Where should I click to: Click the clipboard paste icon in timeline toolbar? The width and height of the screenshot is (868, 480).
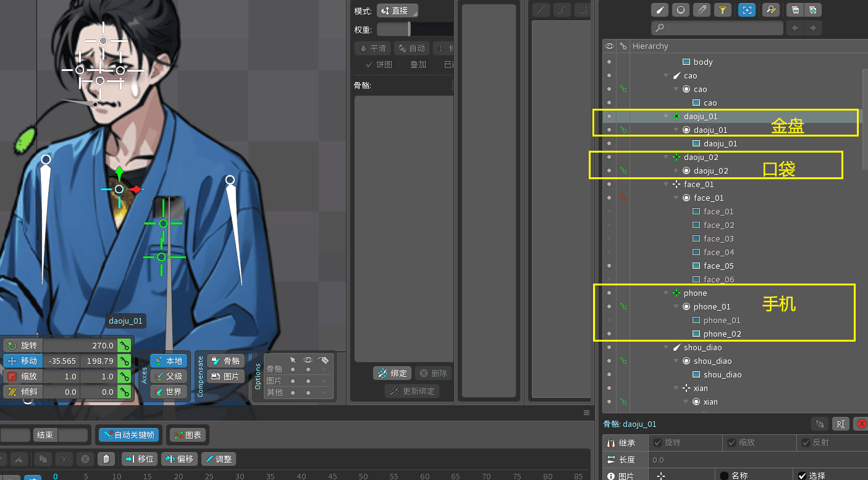pos(106,459)
